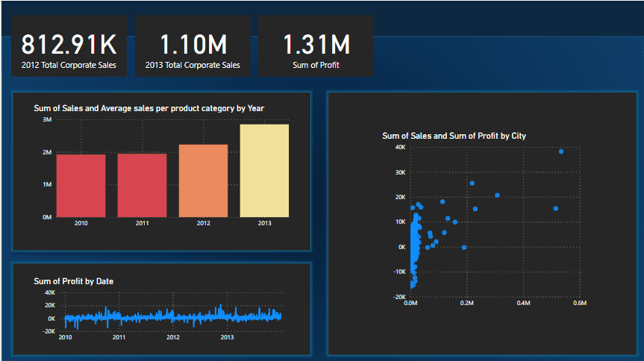Image resolution: width=644 pixels, height=361 pixels.
Task: Click the scatter point on the 0K line near 0.2M
Action: (x=464, y=247)
